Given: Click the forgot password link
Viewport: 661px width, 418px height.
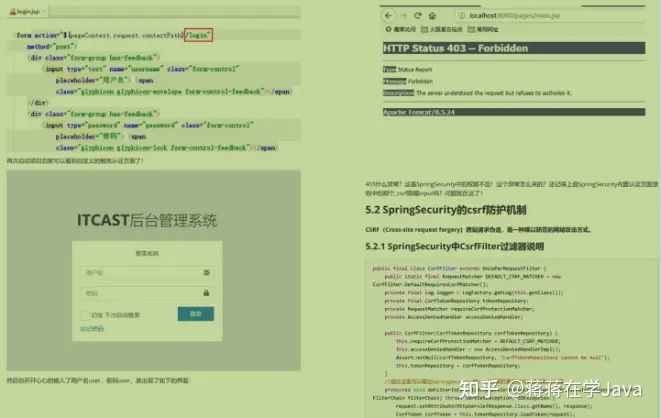Looking at the screenshot, I should (92, 329).
